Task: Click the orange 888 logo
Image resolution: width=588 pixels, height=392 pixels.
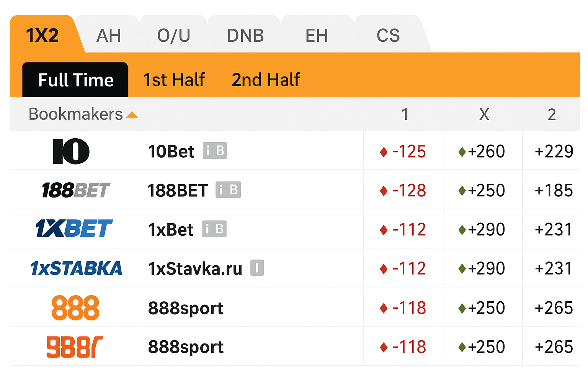Action: click(75, 308)
